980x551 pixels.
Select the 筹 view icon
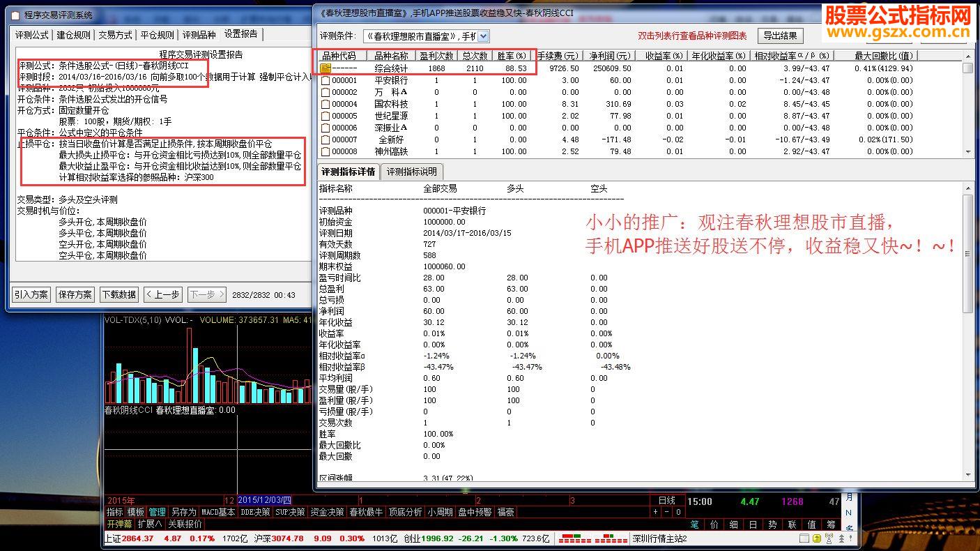tap(832, 524)
